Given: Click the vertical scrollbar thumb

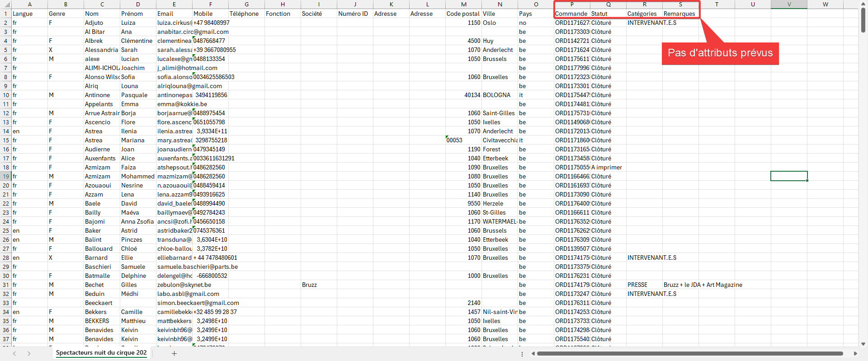Looking at the screenshot, I should (x=863, y=20).
